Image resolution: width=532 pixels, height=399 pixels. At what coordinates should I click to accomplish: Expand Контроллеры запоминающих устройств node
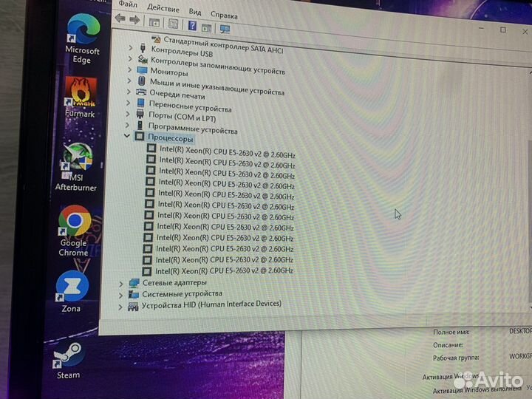pyautogui.click(x=130, y=58)
